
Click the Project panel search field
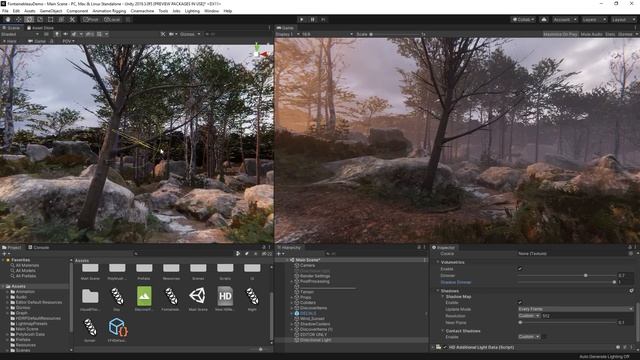coord(184,253)
